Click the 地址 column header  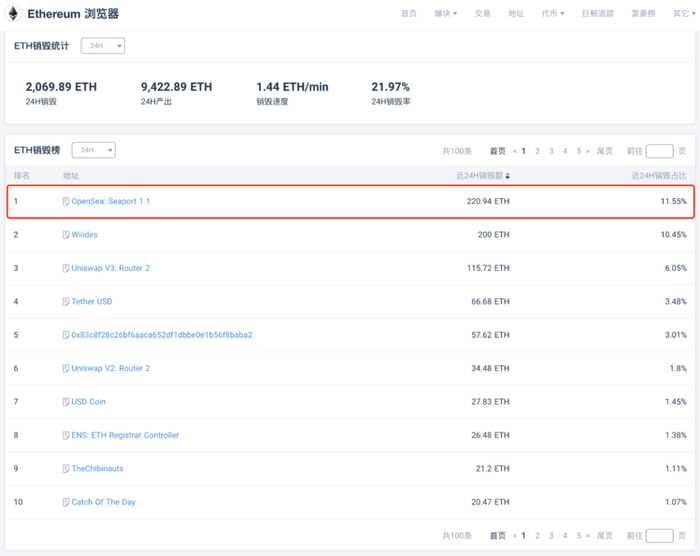coord(71,176)
